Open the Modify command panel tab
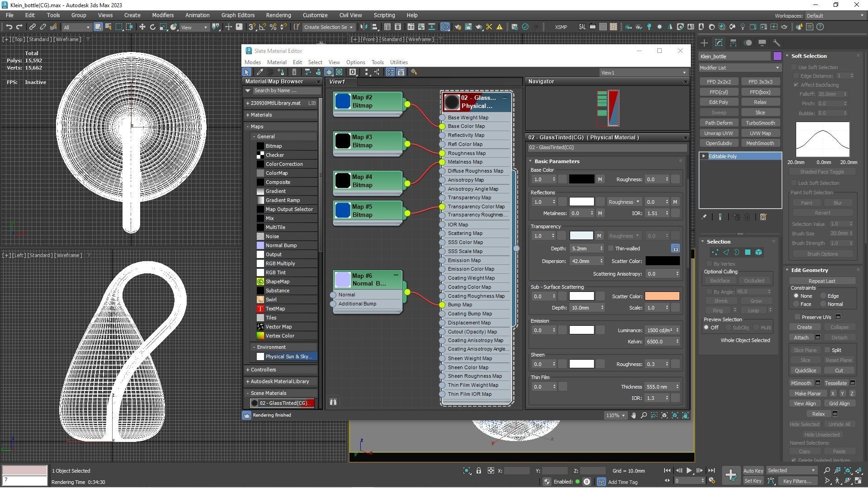The width and height of the screenshot is (868, 488). pos(719,43)
